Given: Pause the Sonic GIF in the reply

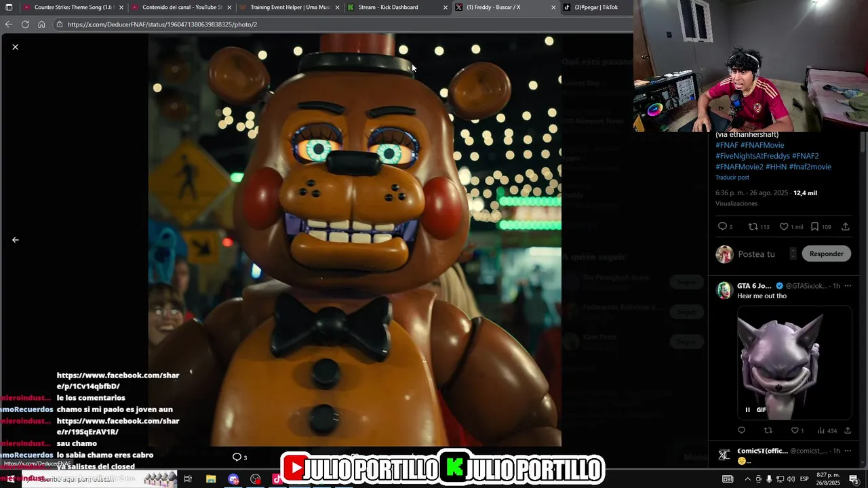Looking at the screenshot, I should tap(748, 410).
